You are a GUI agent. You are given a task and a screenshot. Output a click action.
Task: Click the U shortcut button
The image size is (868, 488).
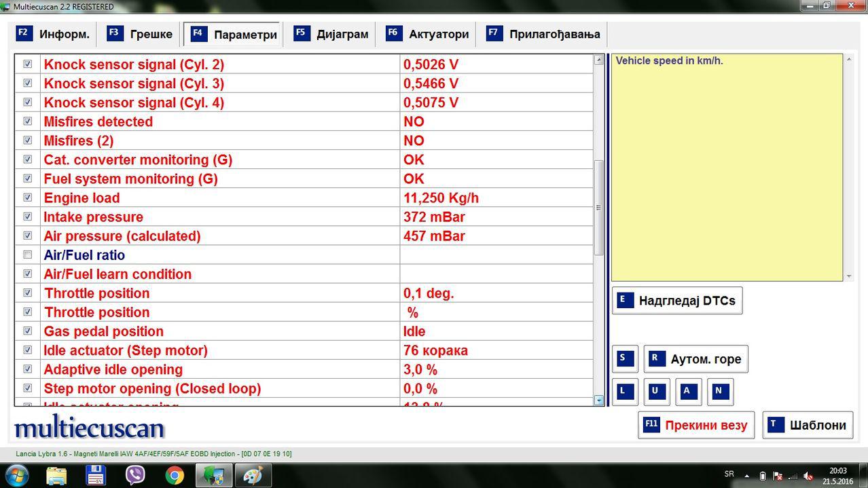click(657, 392)
